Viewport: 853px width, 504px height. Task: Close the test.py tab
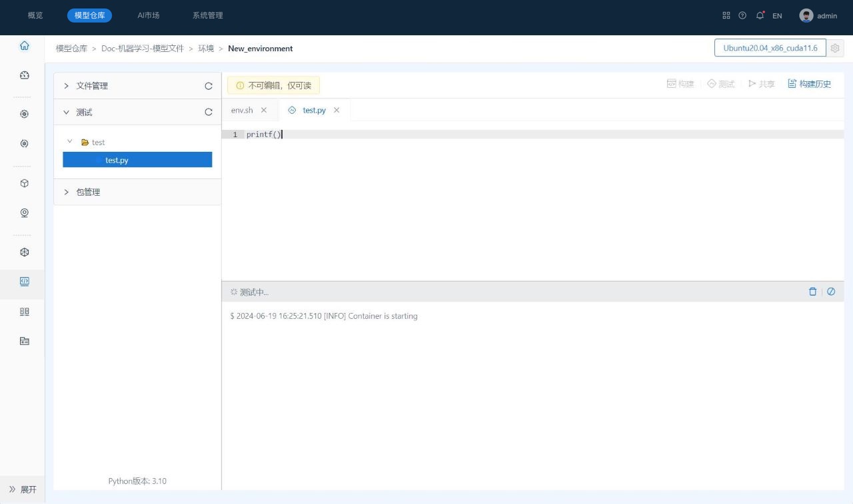[337, 111]
